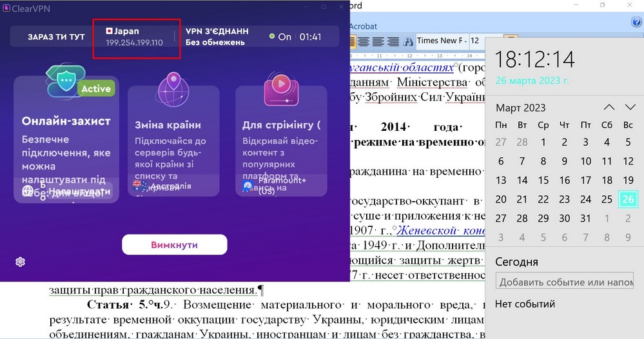Screen dimensions: 644x339
Task: Click the Active status badge
Action: click(x=95, y=89)
